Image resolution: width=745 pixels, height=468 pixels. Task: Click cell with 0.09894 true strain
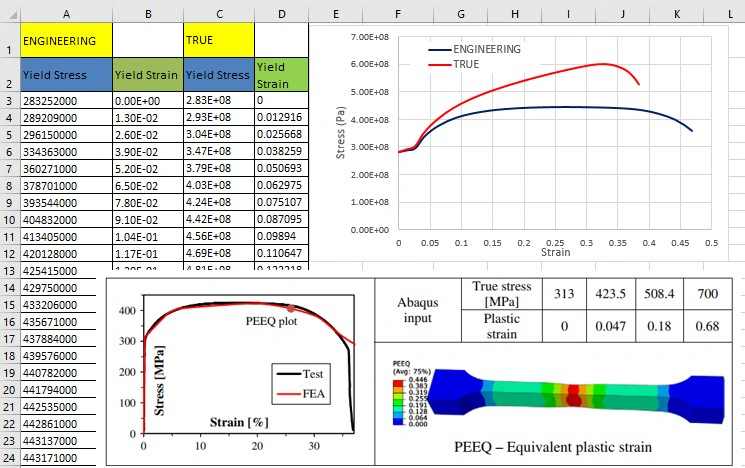(x=282, y=237)
